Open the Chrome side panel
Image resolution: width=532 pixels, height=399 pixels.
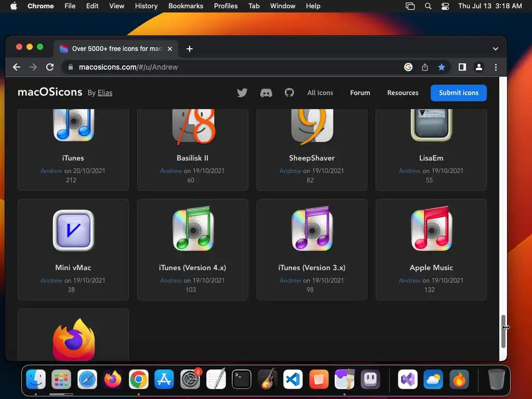(x=462, y=67)
